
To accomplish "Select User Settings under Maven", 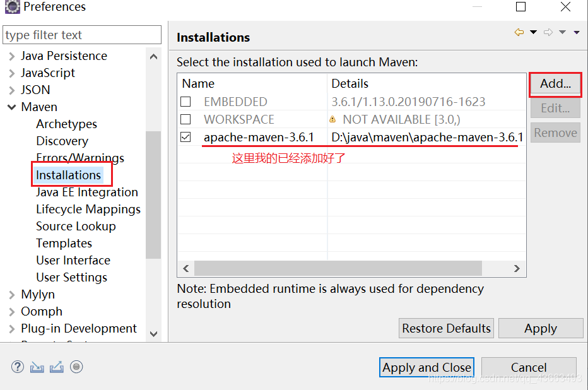I will click(x=71, y=277).
